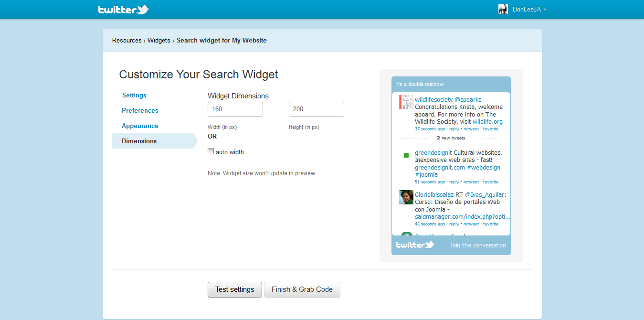The width and height of the screenshot is (644, 320).
Task: Open greendesignit user link
Action: (433, 153)
